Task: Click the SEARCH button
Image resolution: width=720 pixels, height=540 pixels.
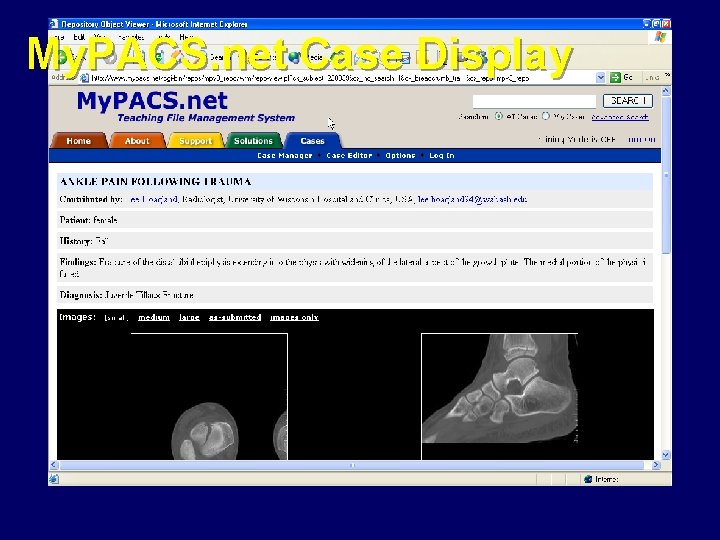Action: tap(628, 101)
